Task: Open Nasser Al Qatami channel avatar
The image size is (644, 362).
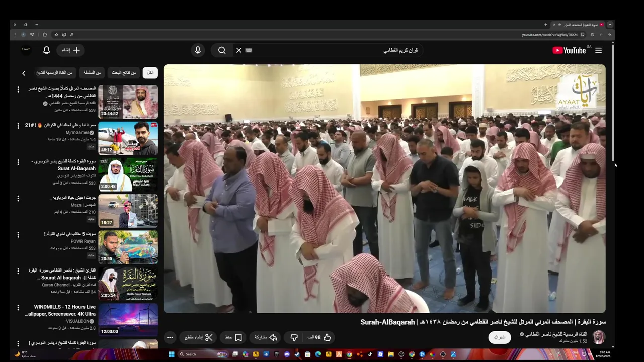Action: point(599,337)
